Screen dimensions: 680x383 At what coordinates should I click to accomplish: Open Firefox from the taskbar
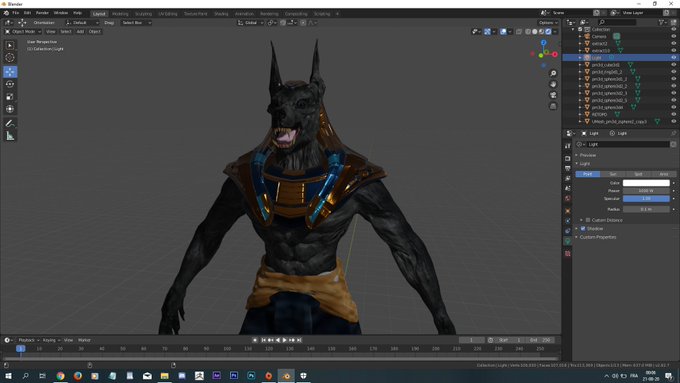pos(78,376)
